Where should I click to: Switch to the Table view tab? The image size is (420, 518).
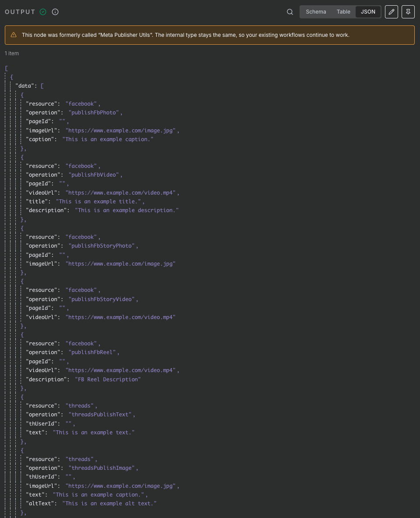[343, 12]
